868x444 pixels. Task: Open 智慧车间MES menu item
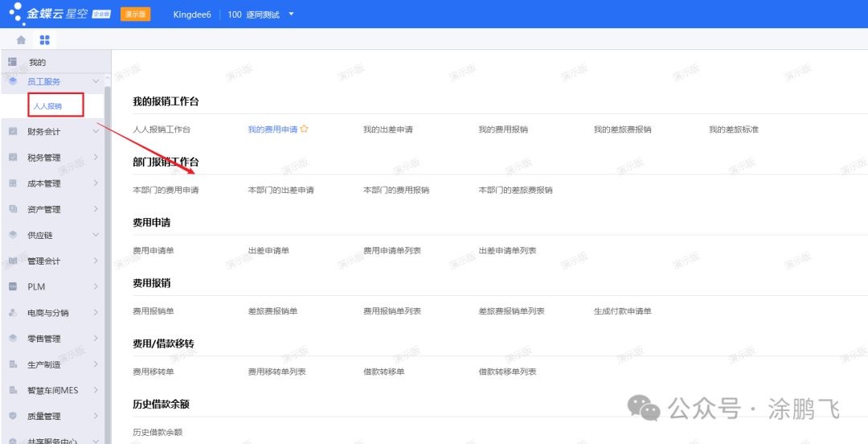coord(52,390)
